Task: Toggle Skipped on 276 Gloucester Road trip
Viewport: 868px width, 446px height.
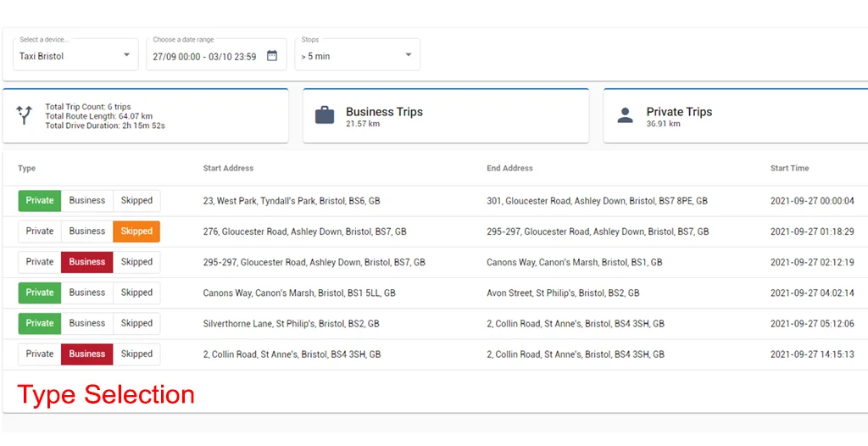Action: 136,231
